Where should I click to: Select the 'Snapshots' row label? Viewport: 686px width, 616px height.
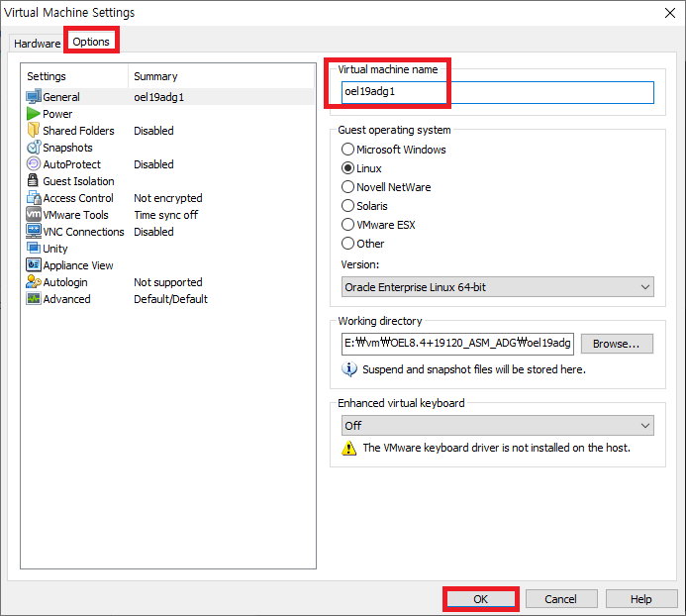(67, 148)
